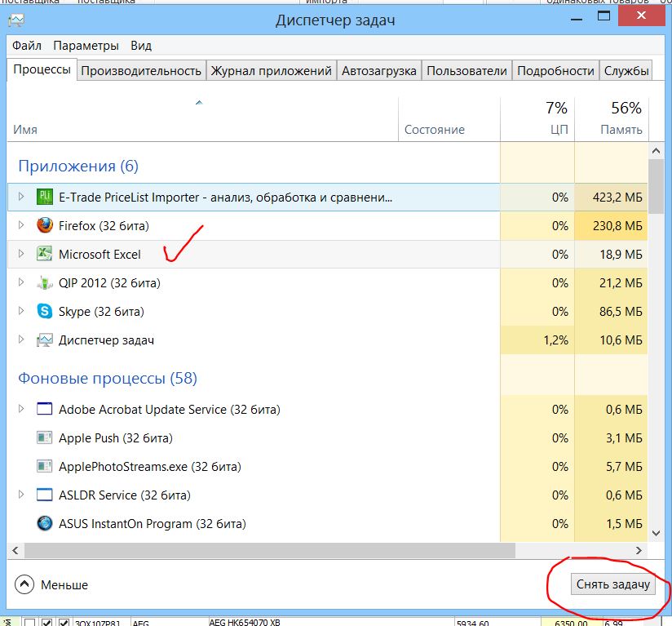
Task: Select the Apple Push (32 бита) row name
Action: click(x=116, y=438)
